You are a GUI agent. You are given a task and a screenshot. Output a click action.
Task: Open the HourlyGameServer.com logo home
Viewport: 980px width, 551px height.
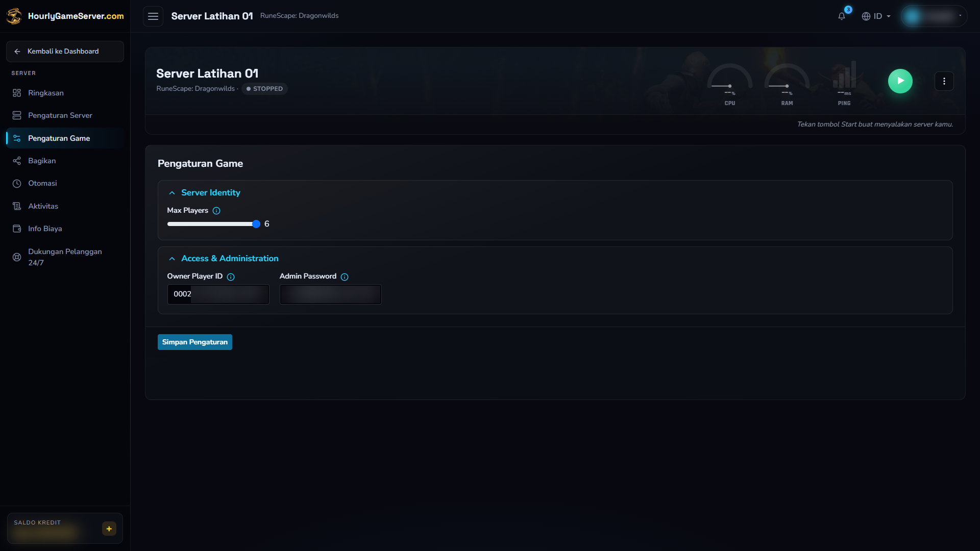(65, 16)
